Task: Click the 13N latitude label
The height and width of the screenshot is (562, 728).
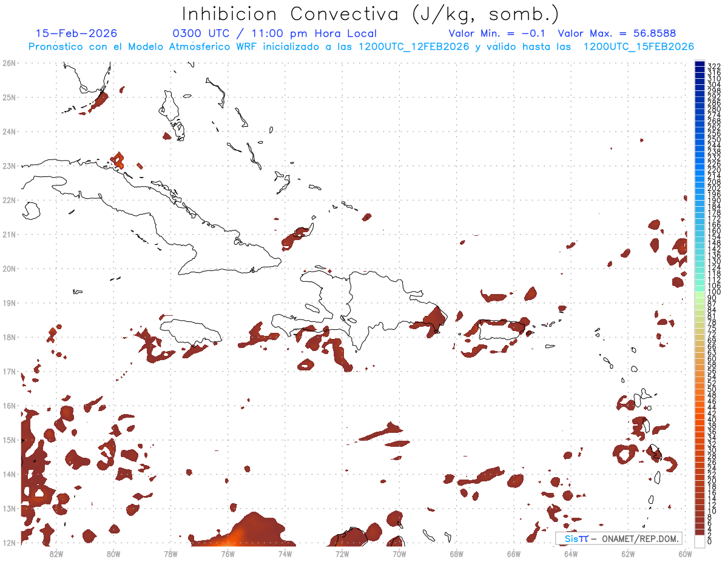Action: 9,508
